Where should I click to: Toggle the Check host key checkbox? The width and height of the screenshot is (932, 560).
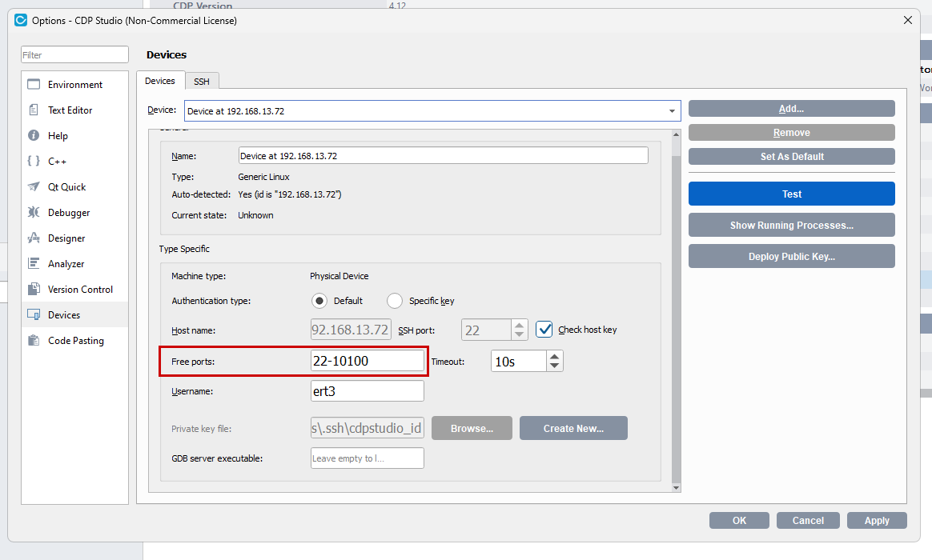click(544, 329)
